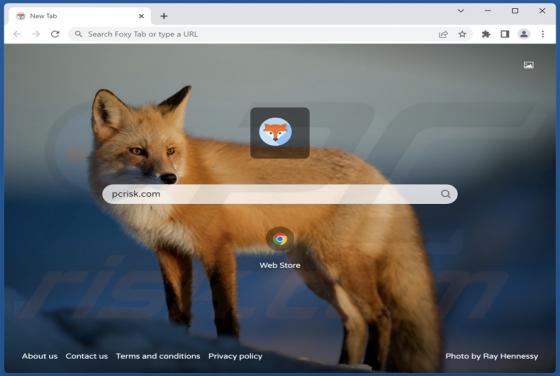The image size is (560, 376).
Task: Close the New Tab tab
Action: click(x=141, y=16)
